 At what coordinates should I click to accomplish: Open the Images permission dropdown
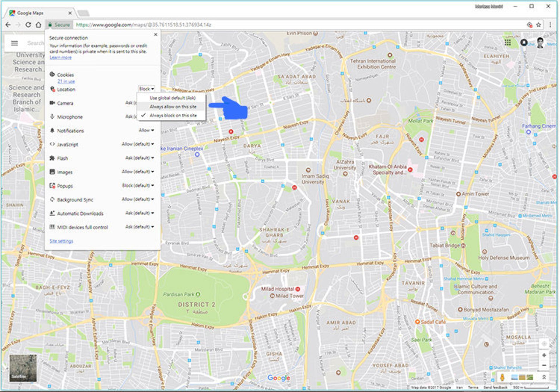click(138, 171)
